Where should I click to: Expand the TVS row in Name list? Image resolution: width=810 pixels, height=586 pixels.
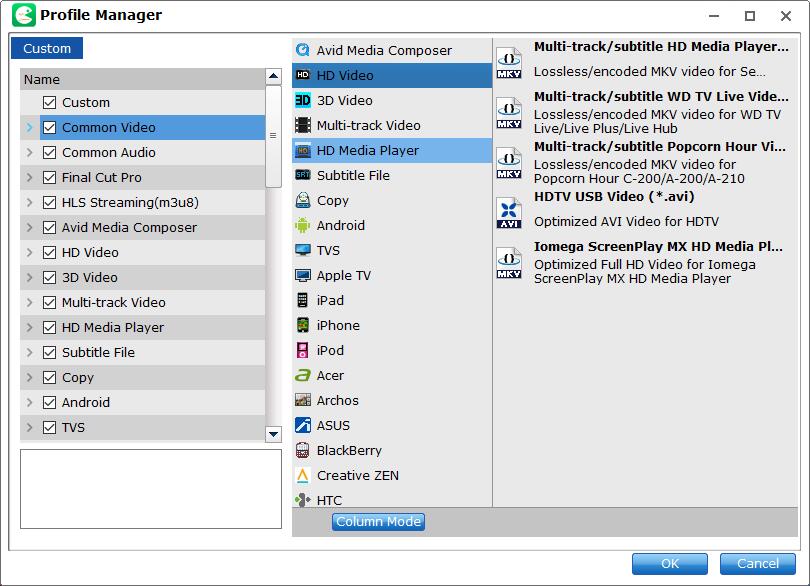pyautogui.click(x=29, y=427)
